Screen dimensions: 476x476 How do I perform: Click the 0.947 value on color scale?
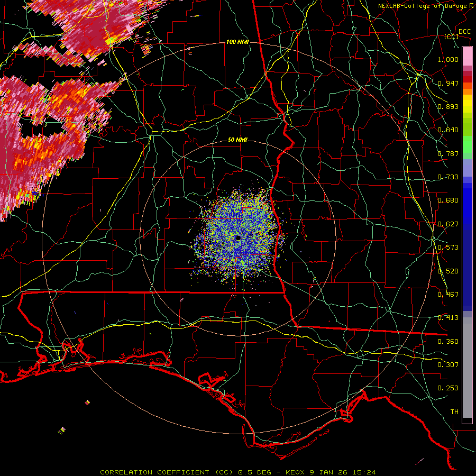click(x=448, y=83)
